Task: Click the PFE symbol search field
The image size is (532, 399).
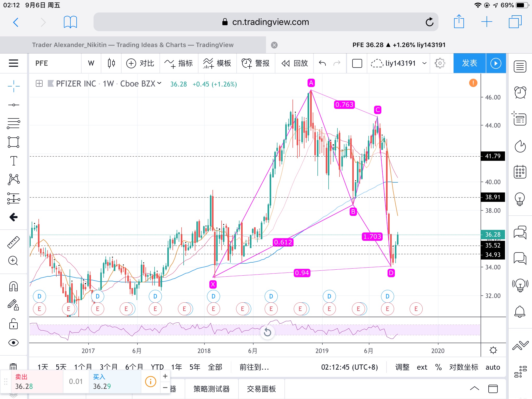Action: tap(55, 63)
